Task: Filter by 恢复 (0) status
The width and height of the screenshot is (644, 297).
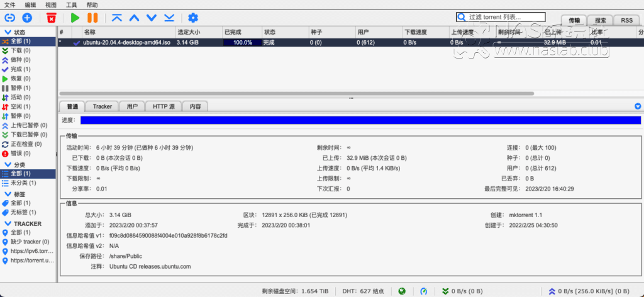Action: 28,79
